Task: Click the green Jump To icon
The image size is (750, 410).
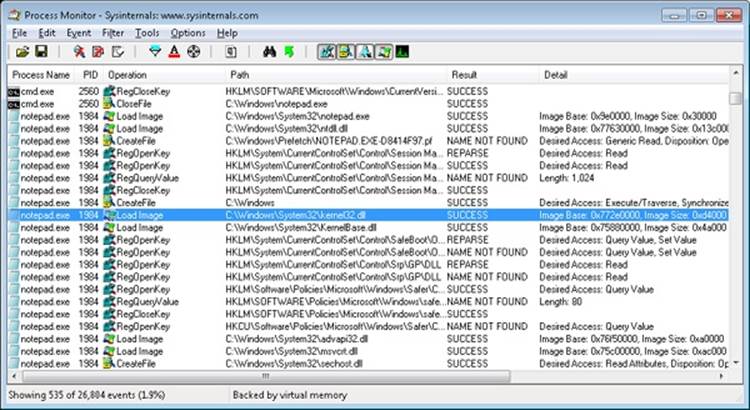Action: click(289, 52)
